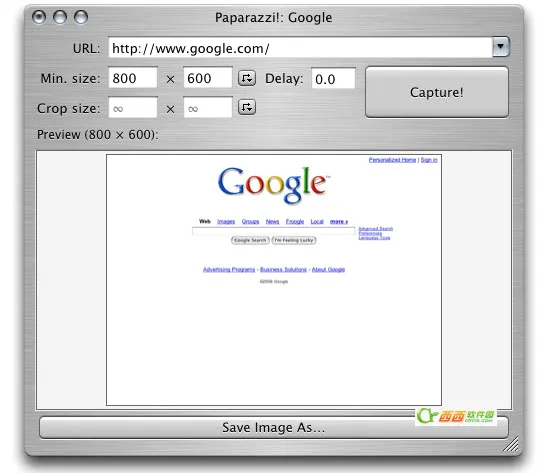Minimize the Paparazzi! window
Image resolution: width=552 pixels, height=473 pixels.
[x=60, y=17]
